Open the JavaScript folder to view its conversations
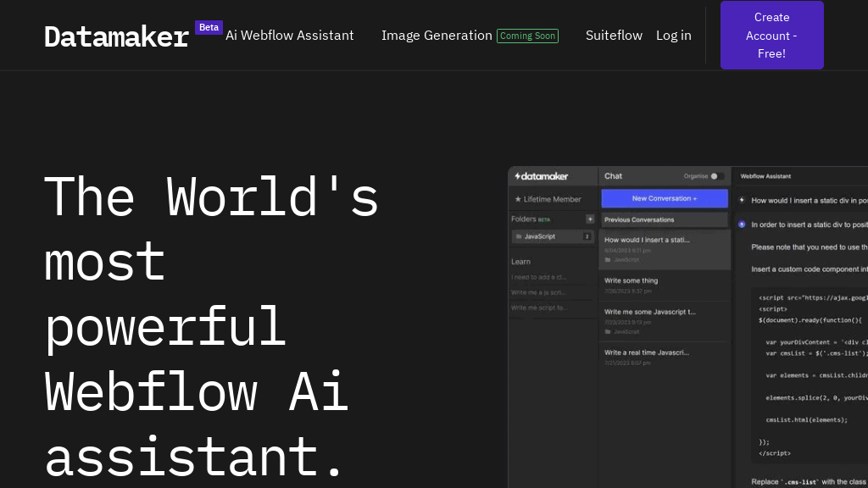 [540, 236]
